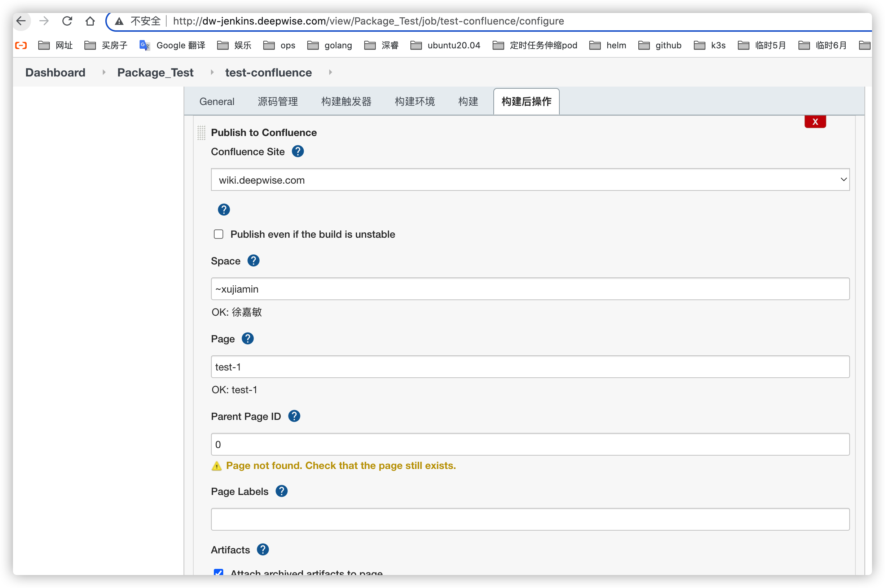Click into the Page Labels field
Screen dimensions: 885x588
530,519
